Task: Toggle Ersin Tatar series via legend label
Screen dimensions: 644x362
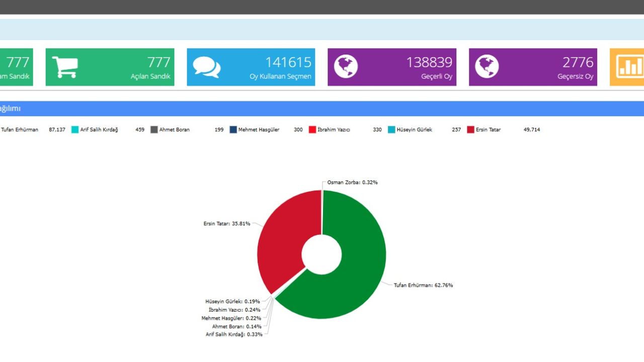Action: pos(488,130)
